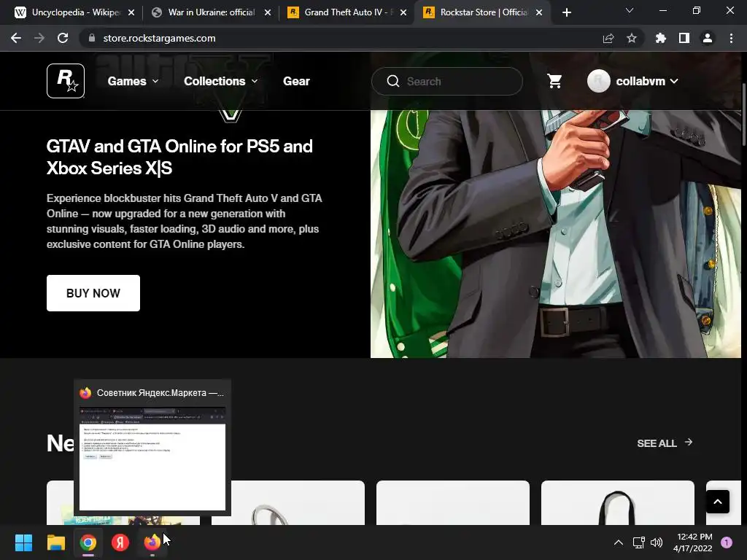Screen dimensions: 747x560
Task: Click the address bar URL
Action: [x=159, y=38]
